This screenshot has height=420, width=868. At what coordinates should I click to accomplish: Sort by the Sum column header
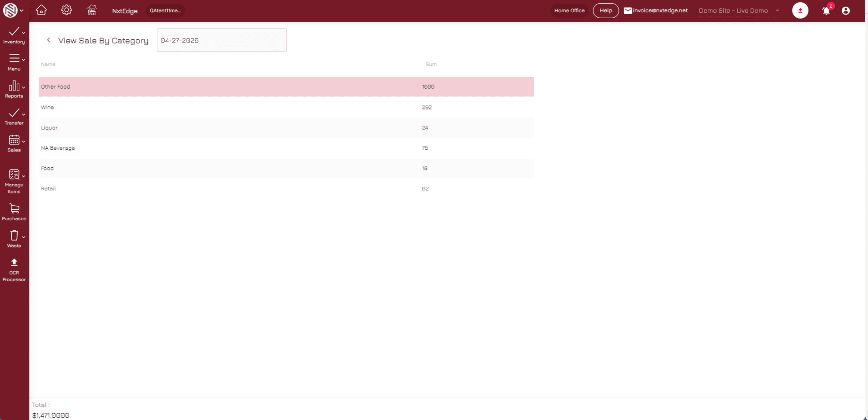pos(431,64)
